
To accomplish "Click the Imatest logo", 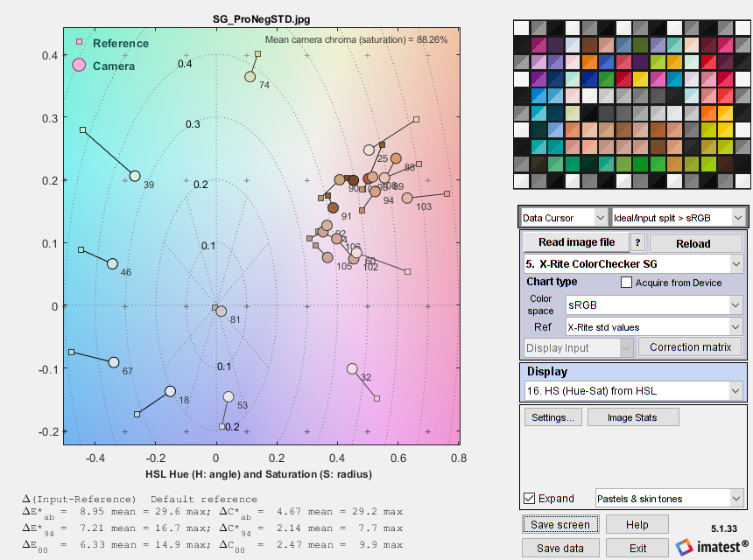I will [707, 546].
